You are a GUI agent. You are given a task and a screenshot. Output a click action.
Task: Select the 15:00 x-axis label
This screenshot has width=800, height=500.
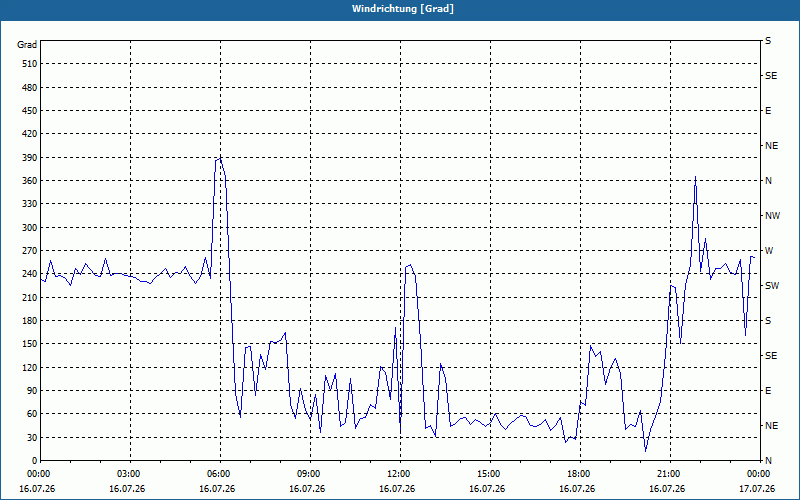(x=489, y=474)
